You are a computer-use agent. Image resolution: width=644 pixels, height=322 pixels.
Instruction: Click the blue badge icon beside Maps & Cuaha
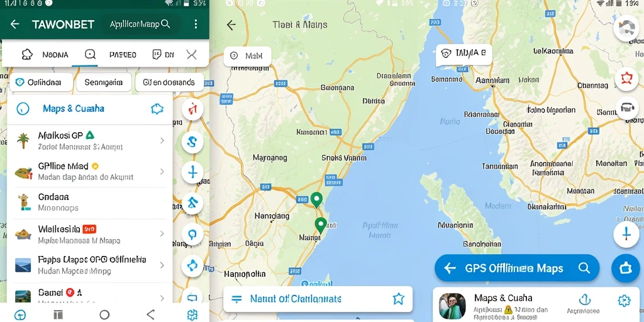tap(157, 109)
